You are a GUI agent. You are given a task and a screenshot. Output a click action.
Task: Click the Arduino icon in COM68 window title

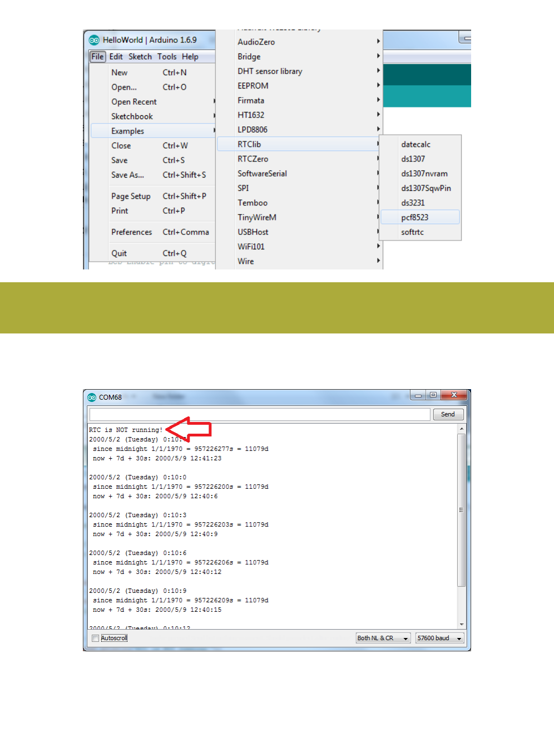(x=92, y=397)
